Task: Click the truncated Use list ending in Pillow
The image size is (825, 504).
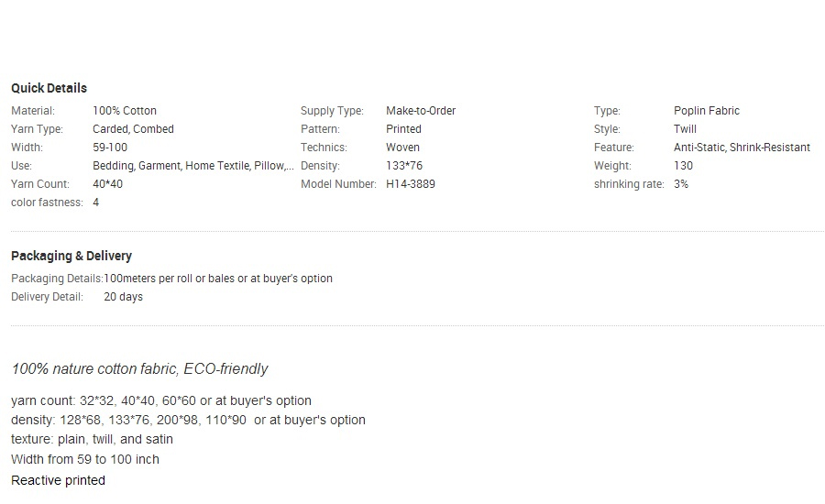Action: pos(193,166)
